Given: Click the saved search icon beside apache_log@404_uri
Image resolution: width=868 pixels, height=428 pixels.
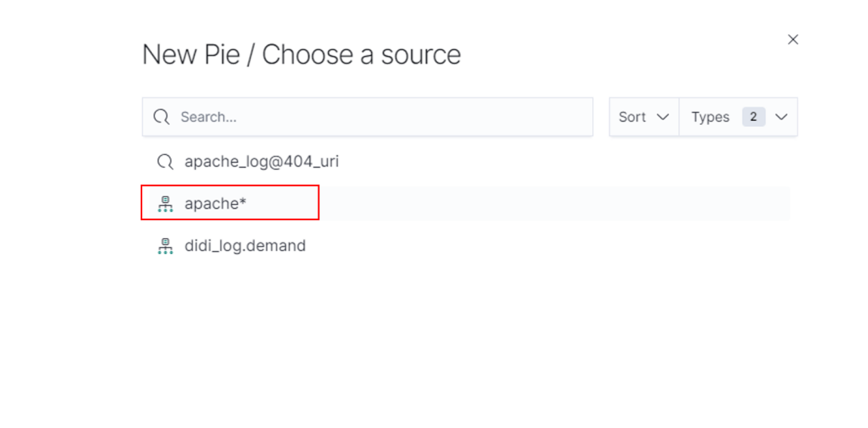Looking at the screenshot, I should (165, 162).
